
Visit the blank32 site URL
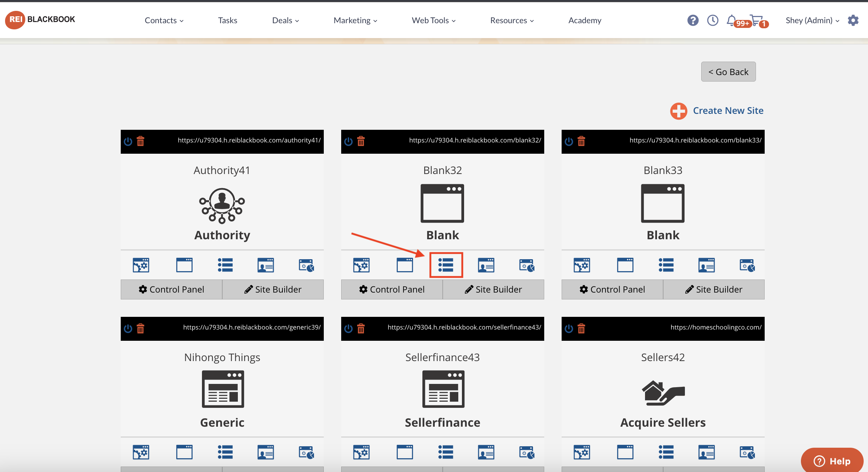click(x=475, y=140)
